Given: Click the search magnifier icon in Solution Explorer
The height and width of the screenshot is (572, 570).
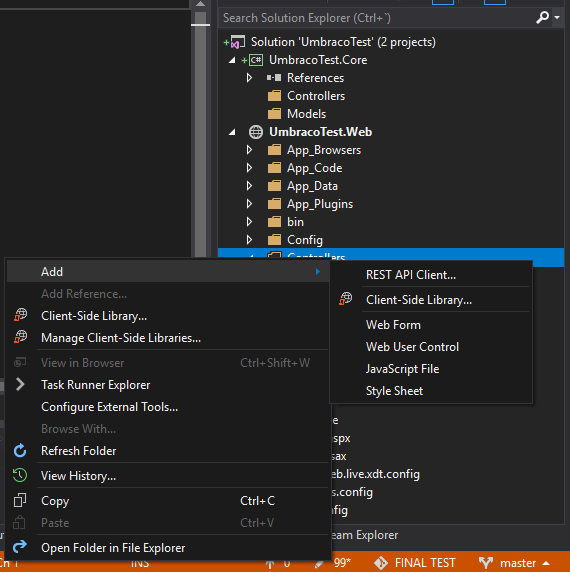Looking at the screenshot, I should click(x=542, y=17).
